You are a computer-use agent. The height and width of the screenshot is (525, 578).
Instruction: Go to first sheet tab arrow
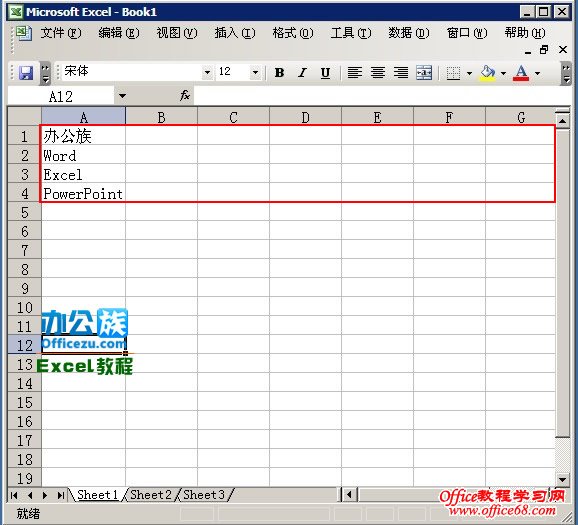[x=14, y=495]
